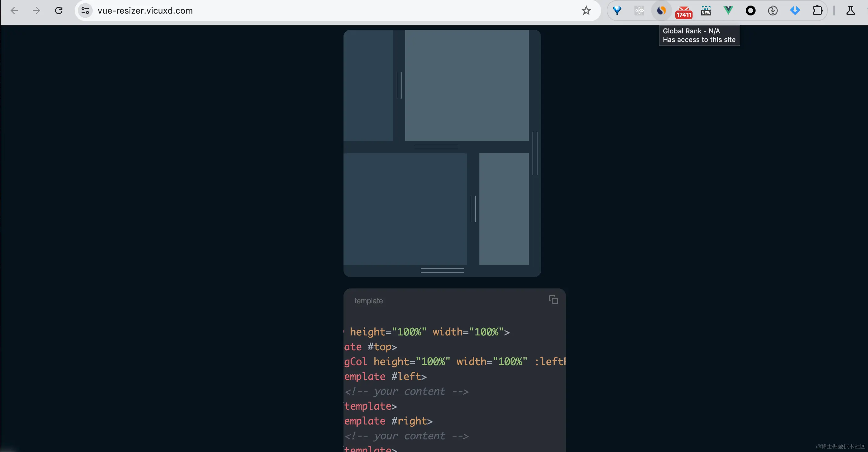Click the blue down-arrow extension icon
Screen dimensions: 868x452
pos(795,11)
